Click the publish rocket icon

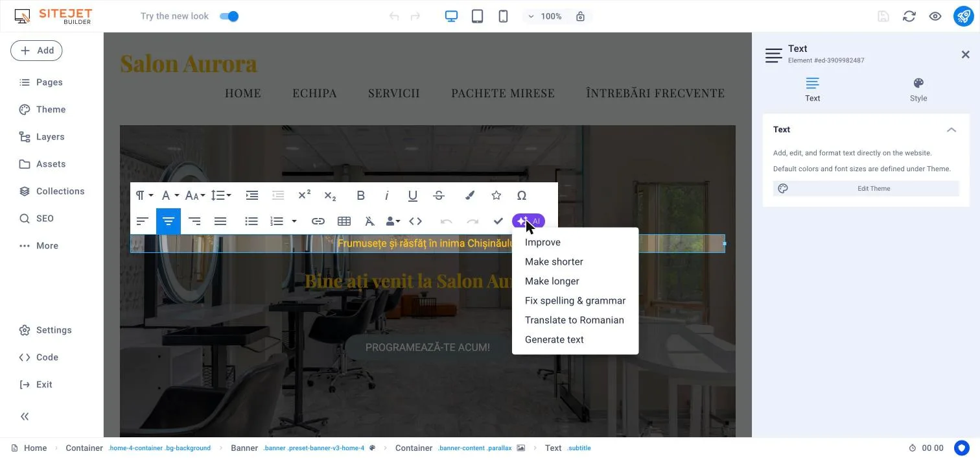964,16
